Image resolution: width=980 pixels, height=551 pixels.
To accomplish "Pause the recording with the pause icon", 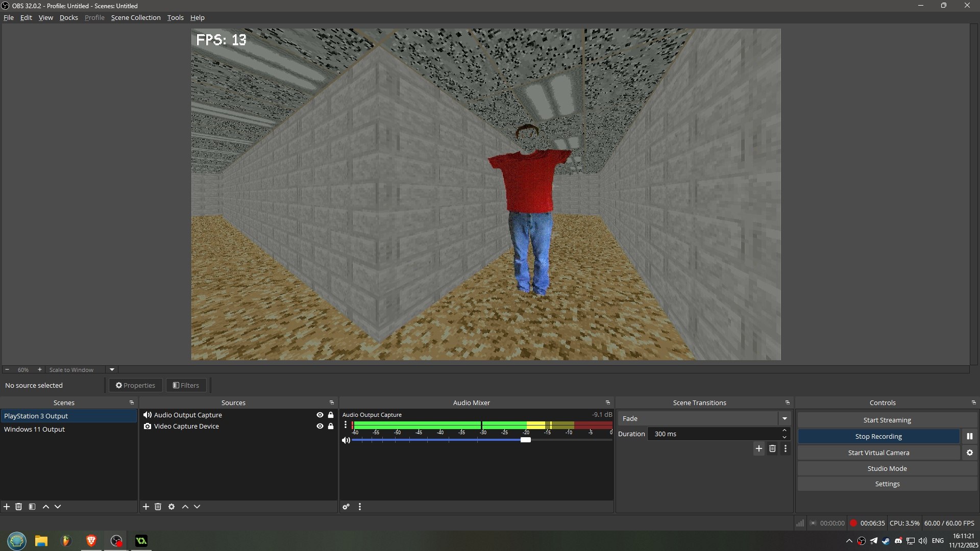I will coord(969,436).
